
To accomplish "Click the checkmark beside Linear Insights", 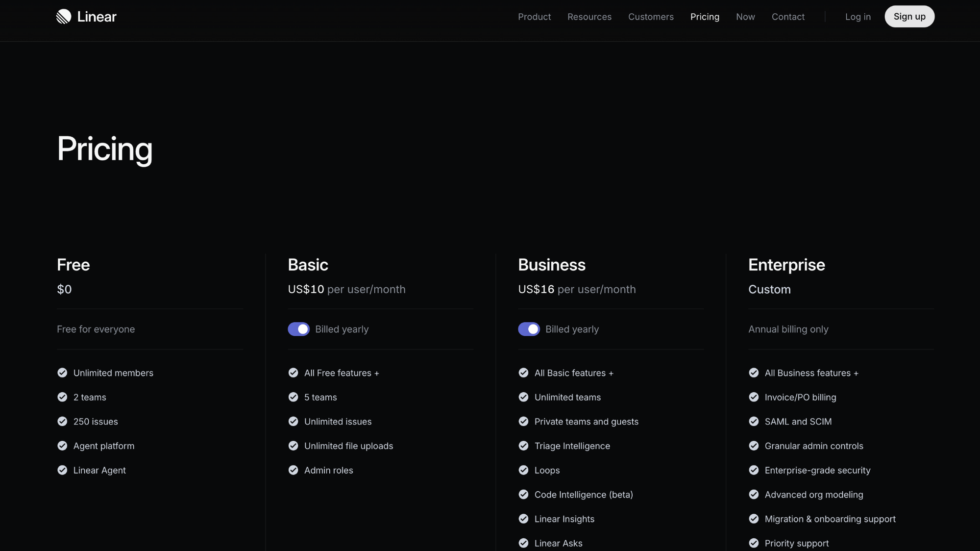I will [523, 519].
